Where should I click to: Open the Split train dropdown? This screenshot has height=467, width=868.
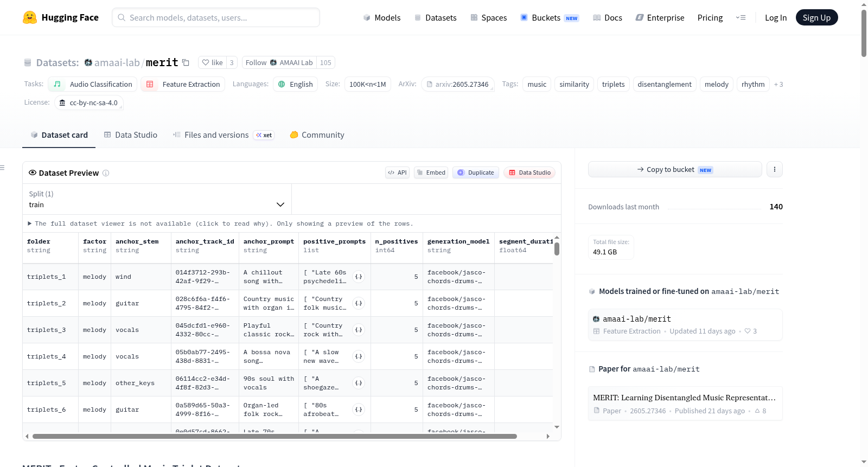click(157, 199)
